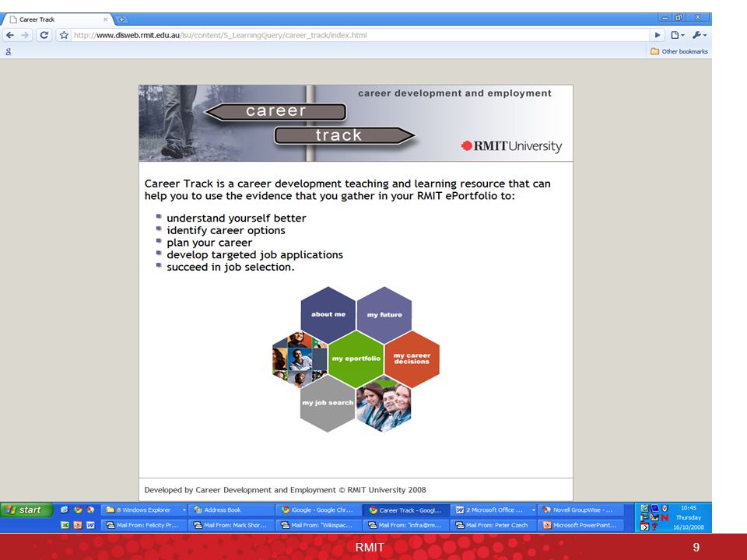Click 'understand yourself better' bullet text
Image resolution: width=747 pixels, height=560 pixels.
(x=237, y=218)
